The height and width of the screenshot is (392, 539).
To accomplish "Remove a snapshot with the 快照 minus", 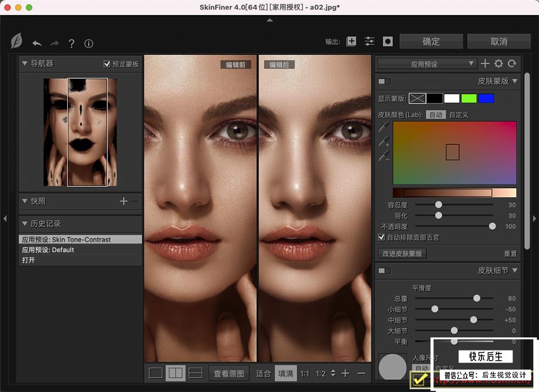I will 134,201.
